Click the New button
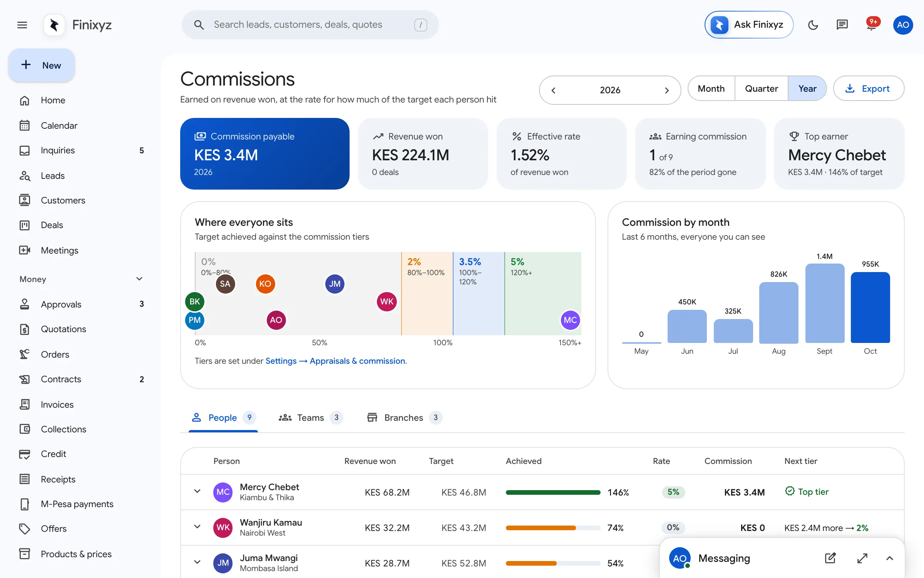The height and width of the screenshot is (578, 924). [x=42, y=65]
